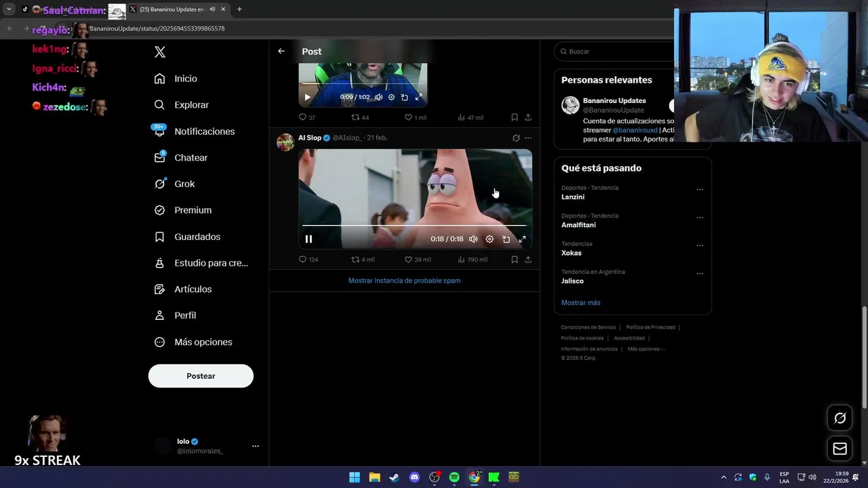Open Jalisco trend options dots

(700, 274)
